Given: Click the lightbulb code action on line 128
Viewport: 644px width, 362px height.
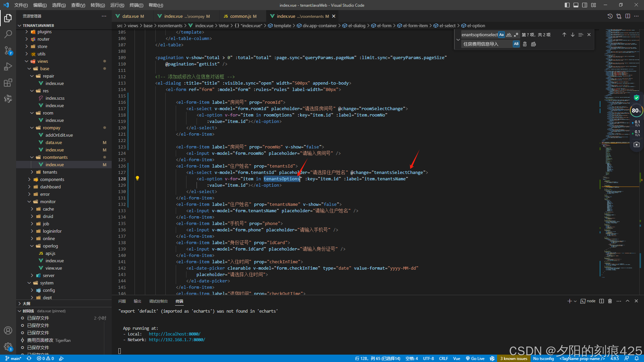Looking at the screenshot, I should pos(137,178).
